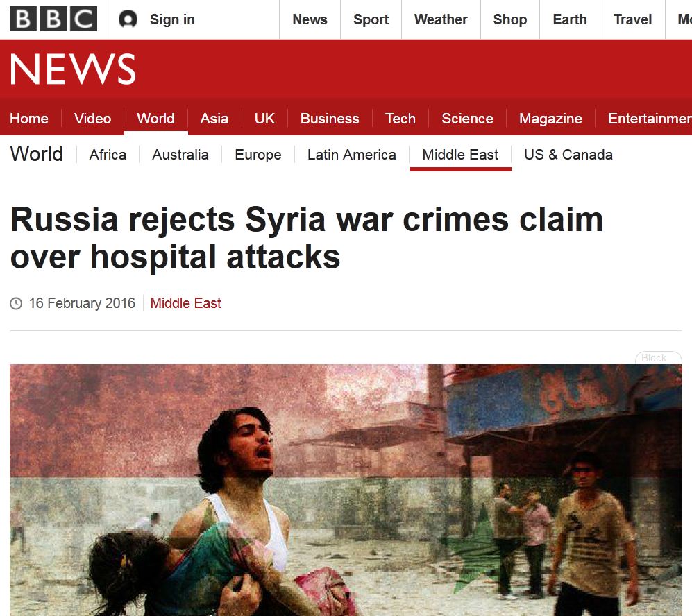
Task: Open Weather in the top navigation
Action: tap(441, 19)
